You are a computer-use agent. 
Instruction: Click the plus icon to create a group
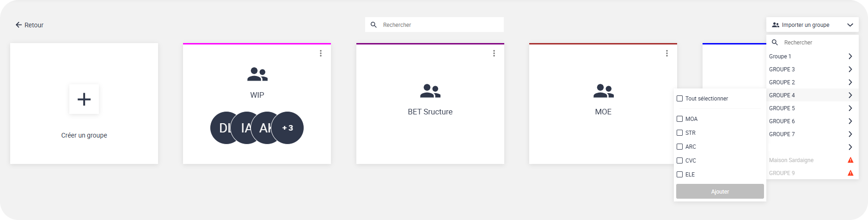point(84,99)
